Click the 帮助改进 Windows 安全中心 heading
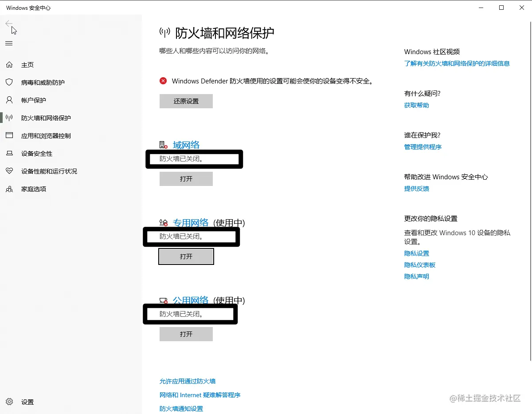The image size is (532, 414). pyautogui.click(x=446, y=177)
